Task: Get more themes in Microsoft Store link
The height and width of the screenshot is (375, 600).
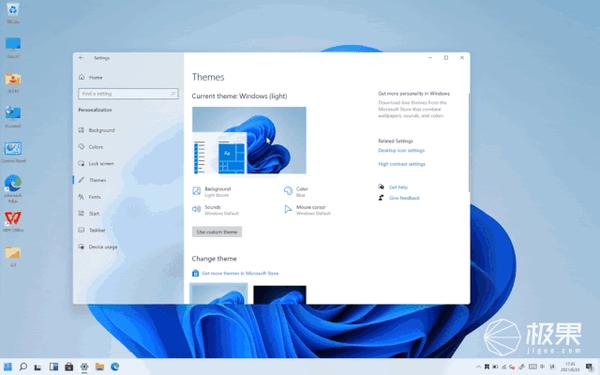Action: point(236,273)
